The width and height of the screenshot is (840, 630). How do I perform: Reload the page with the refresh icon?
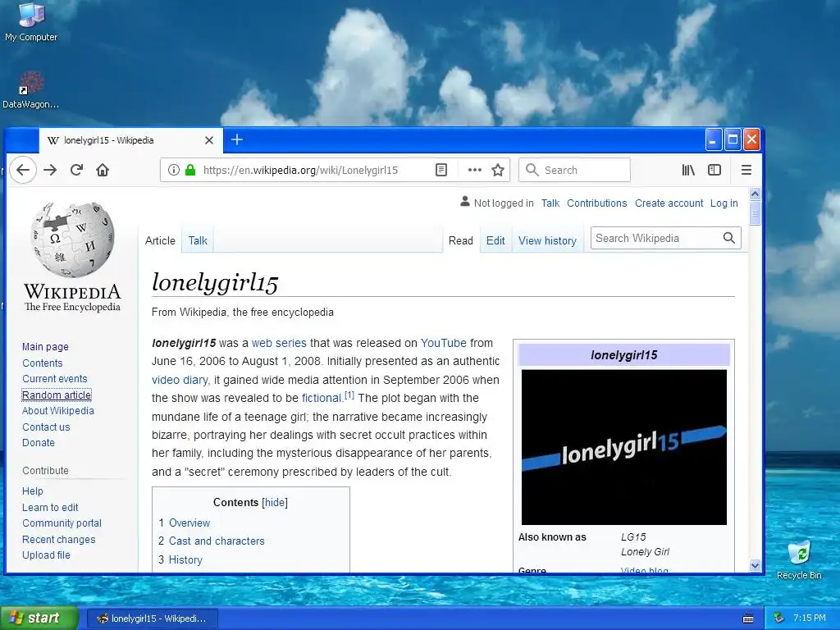76,171
